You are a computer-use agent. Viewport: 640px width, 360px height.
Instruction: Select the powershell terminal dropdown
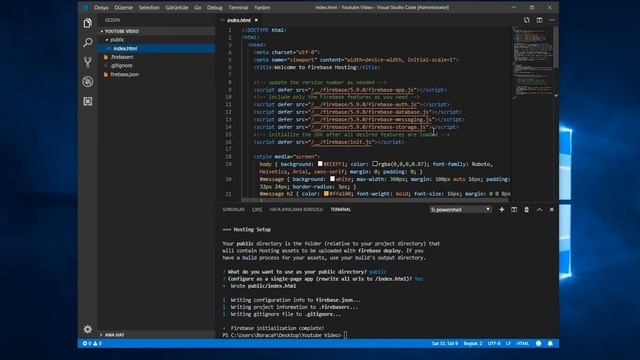tap(460, 209)
